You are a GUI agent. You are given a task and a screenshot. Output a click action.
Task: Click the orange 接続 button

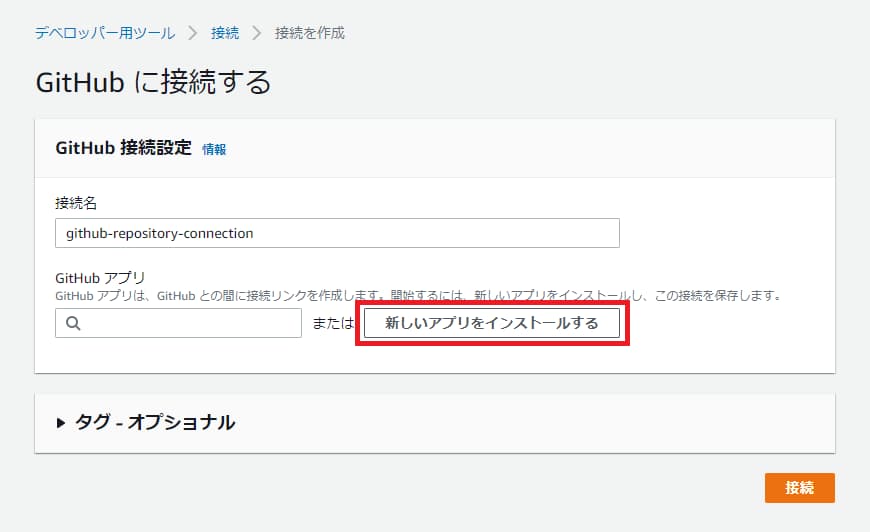(x=799, y=487)
